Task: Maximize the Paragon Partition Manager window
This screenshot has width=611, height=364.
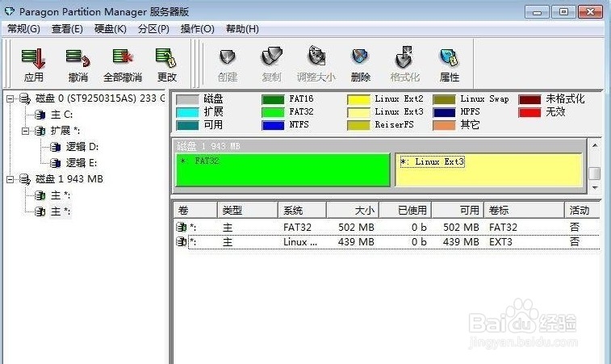Action: pos(563,12)
